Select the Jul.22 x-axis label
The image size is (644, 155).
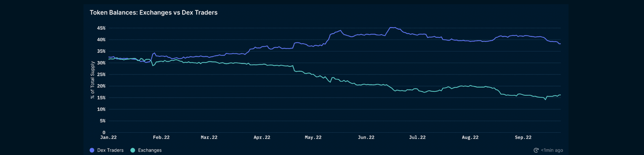[x=417, y=137]
